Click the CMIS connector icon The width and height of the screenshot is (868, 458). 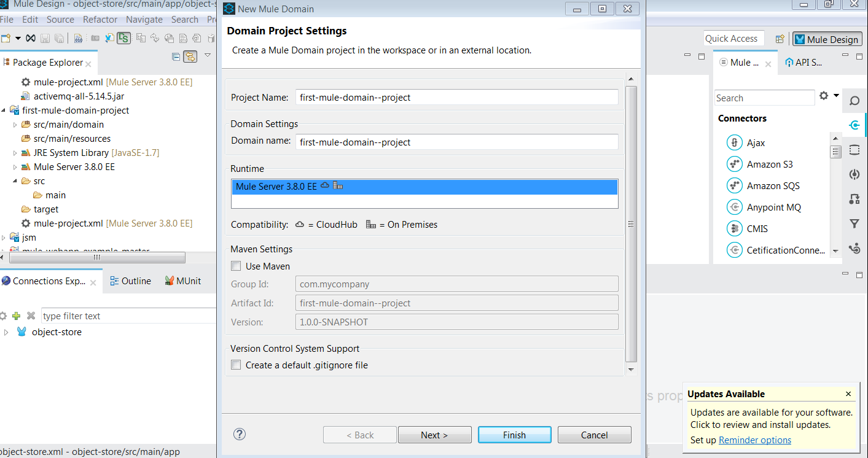click(734, 229)
